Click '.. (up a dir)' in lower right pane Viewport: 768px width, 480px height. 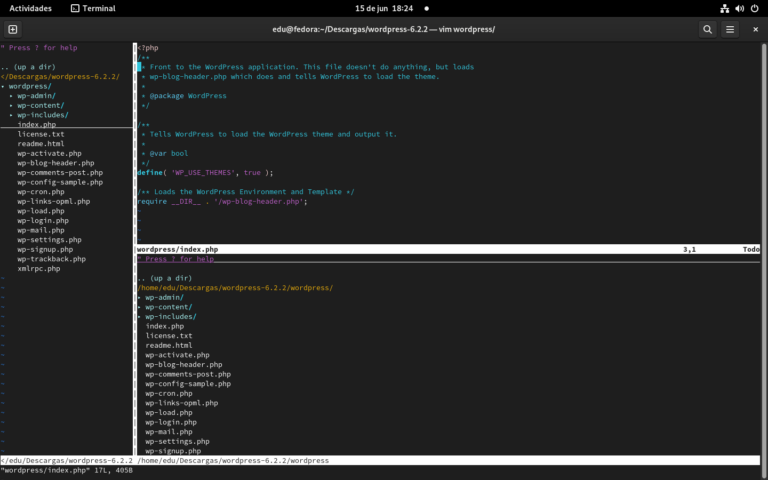pyautogui.click(x=165, y=278)
